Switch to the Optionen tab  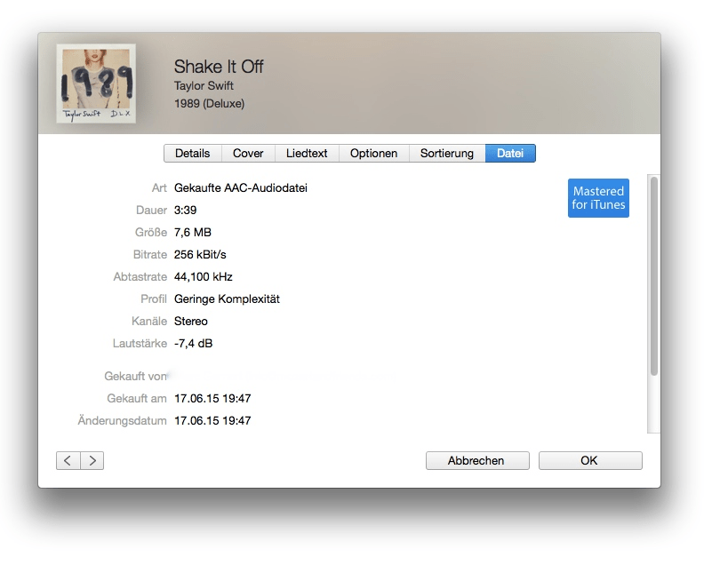[x=373, y=153]
